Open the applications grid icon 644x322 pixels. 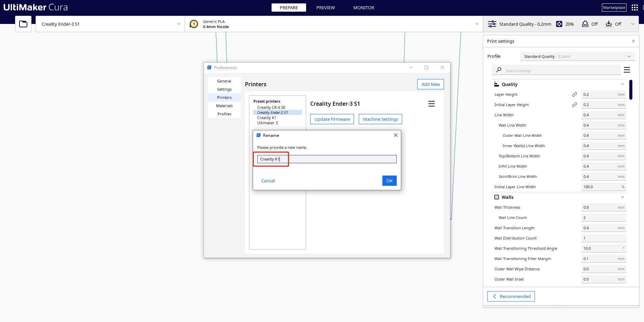tap(635, 8)
